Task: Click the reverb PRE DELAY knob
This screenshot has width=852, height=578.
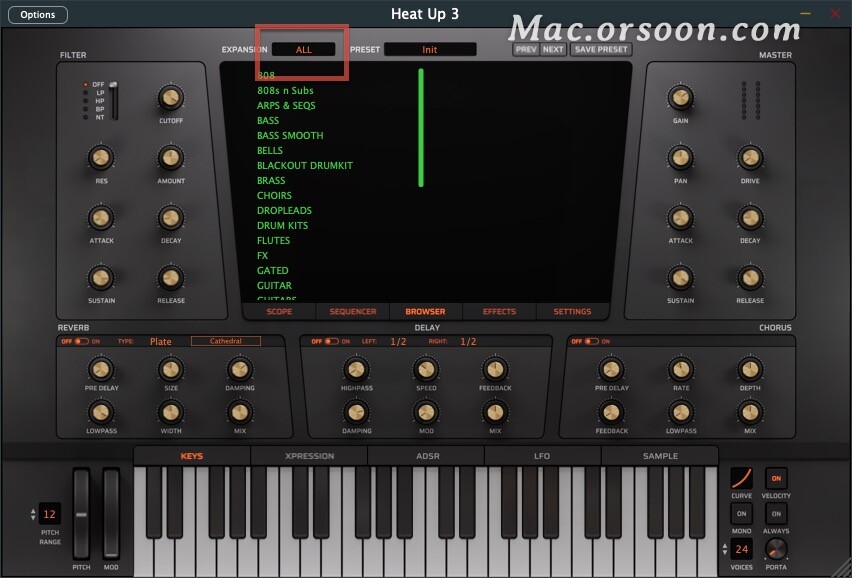Action: click(101, 369)
